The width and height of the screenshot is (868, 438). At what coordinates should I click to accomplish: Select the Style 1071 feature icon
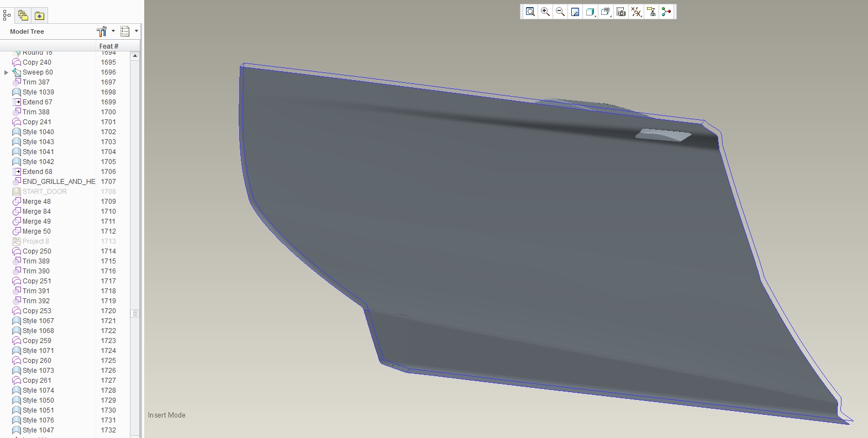tap(17, 351)
